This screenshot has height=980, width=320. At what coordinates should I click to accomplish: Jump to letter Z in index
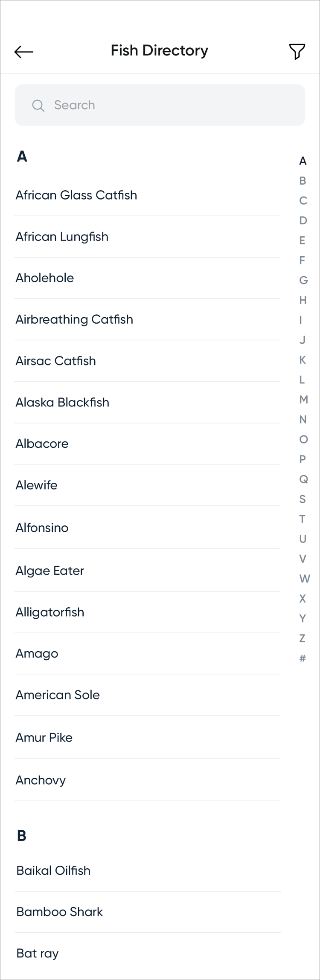(x=303, y=638)
